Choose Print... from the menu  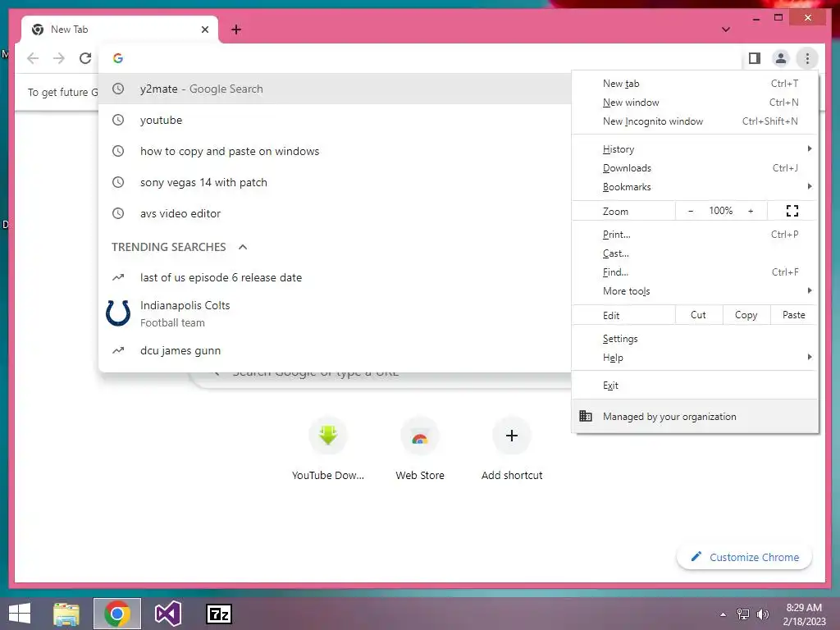click(x=696, y=235)
